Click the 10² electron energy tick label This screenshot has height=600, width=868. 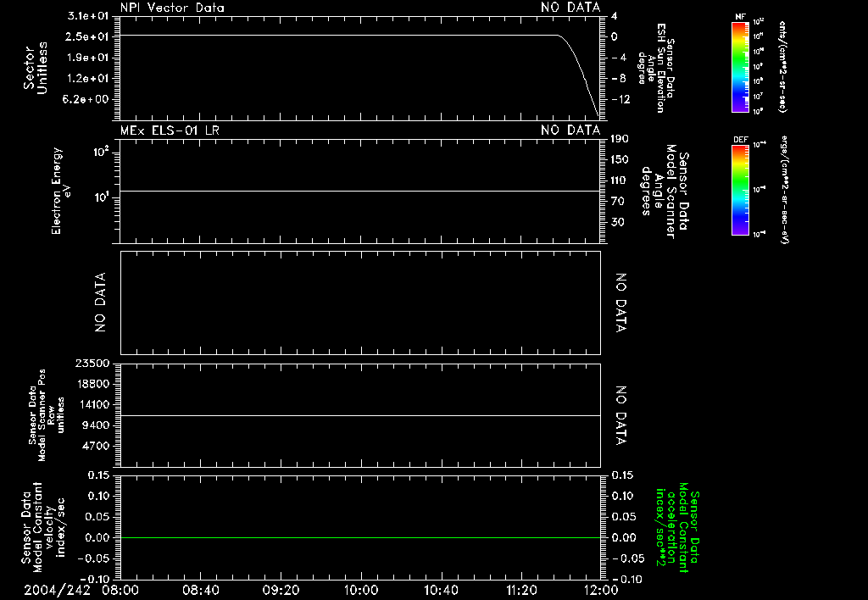[101, 151]
